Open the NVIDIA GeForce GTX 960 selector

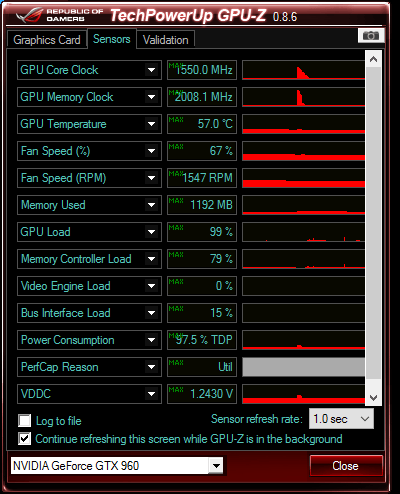(117, 466)
